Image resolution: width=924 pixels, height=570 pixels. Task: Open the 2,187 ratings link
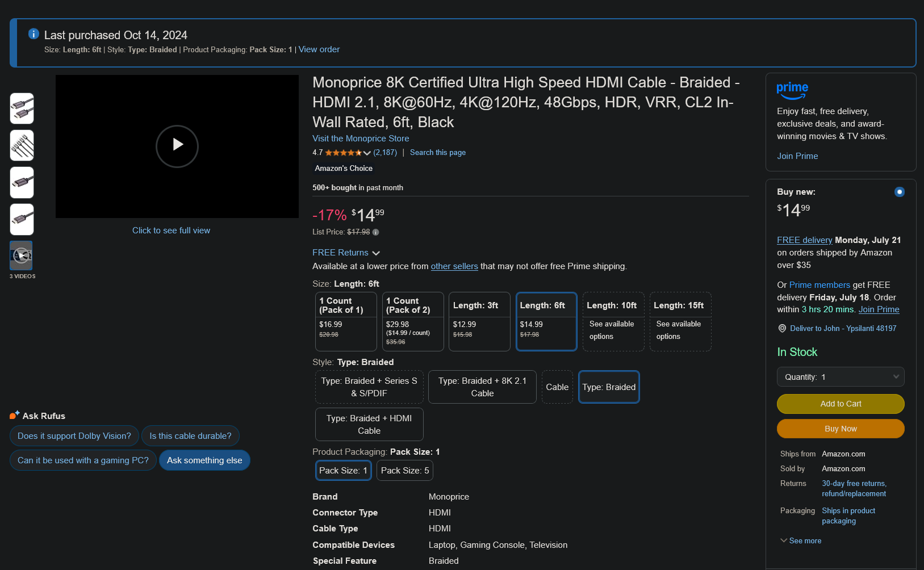point(385,153)
